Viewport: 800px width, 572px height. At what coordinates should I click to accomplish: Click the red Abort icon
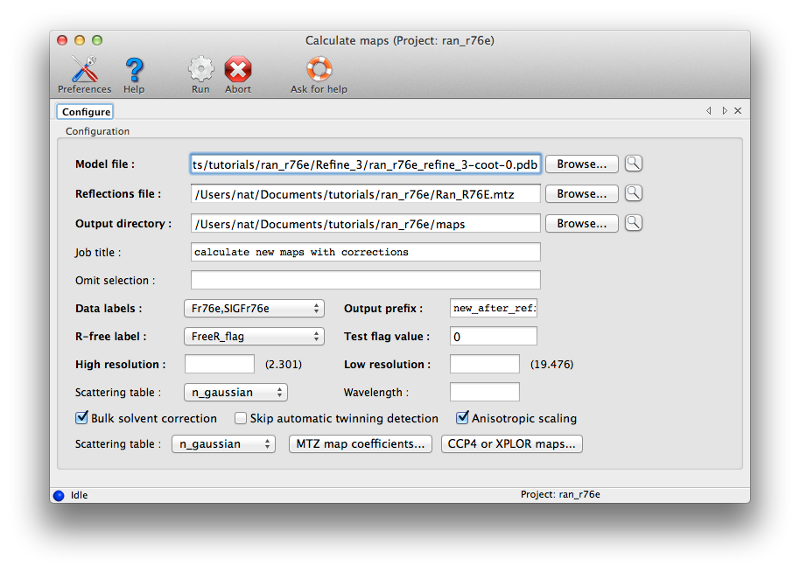(238, 70)
